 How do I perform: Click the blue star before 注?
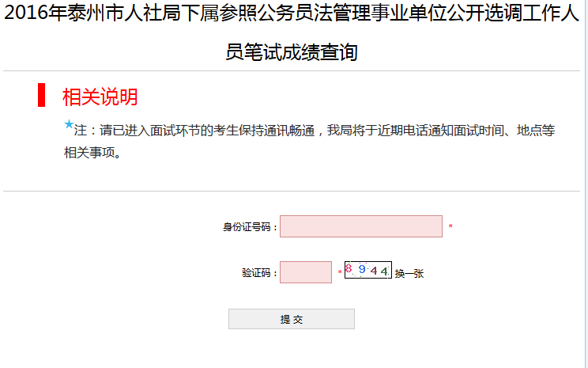[x=68, y=125]
